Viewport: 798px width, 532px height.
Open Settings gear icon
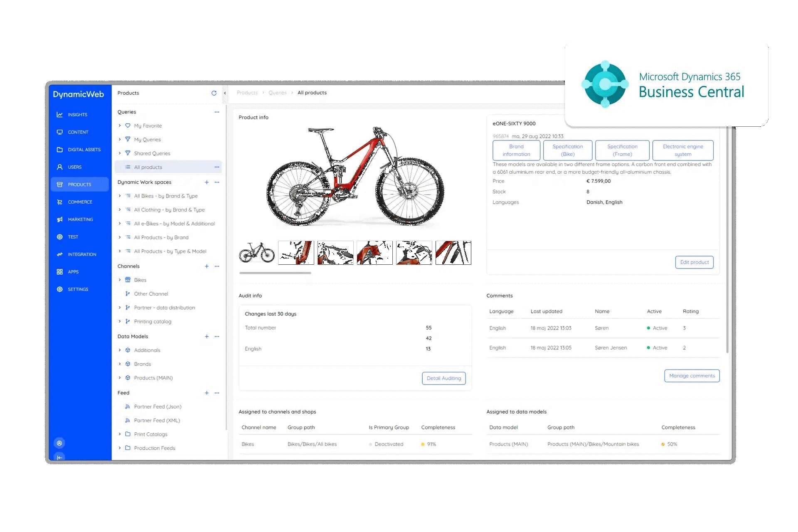coord(60,289)
